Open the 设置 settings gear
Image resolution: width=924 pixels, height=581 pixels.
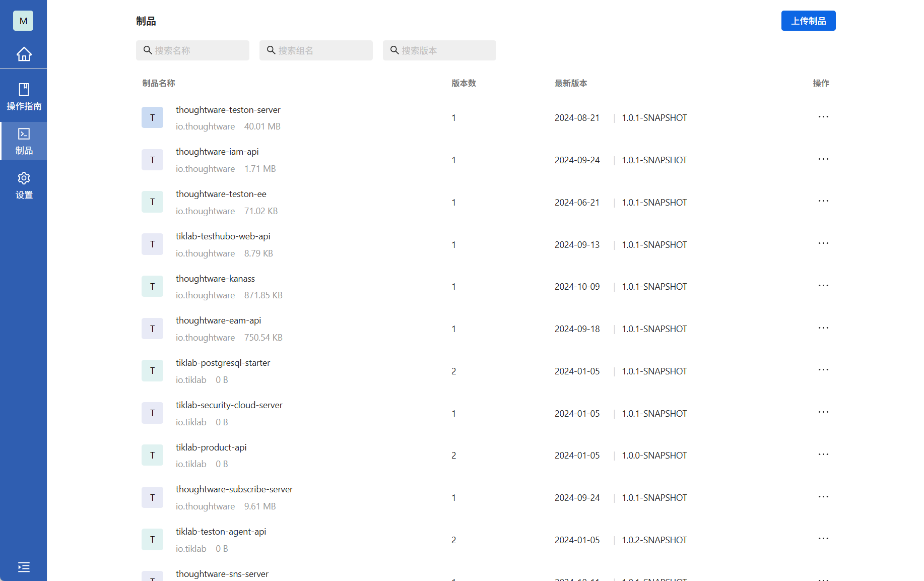click(24, 185)
